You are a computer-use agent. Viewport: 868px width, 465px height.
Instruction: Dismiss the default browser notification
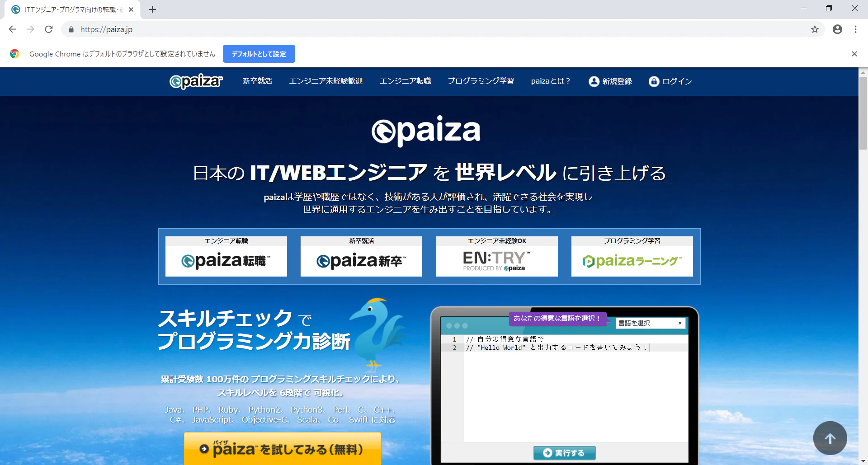(854, 53)
